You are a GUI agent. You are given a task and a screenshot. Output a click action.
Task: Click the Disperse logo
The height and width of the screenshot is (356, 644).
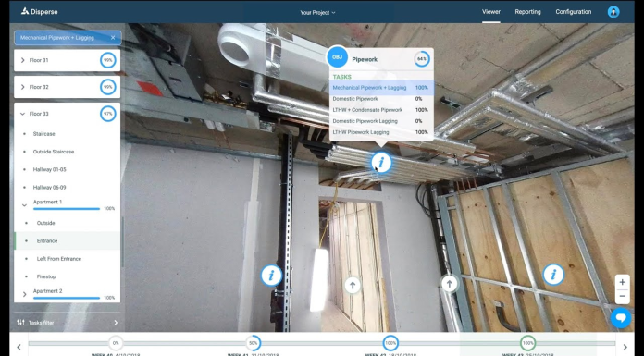(40, 12)
